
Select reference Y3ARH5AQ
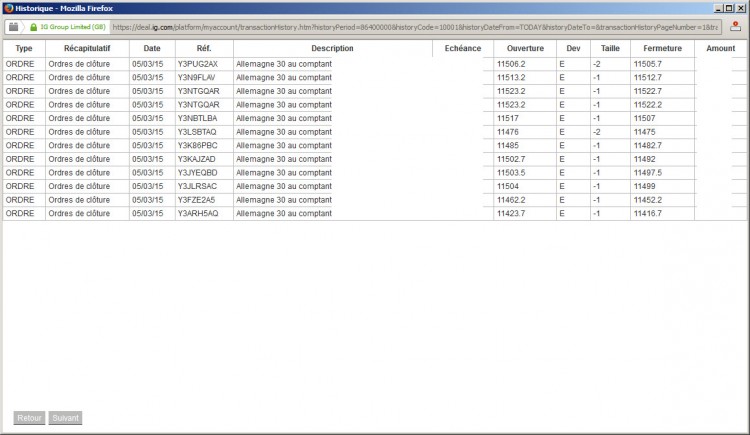(198, 213)
